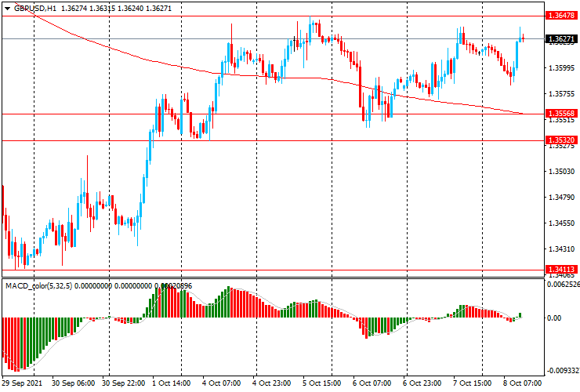580x392 pixels.
Task: Click the 4 Oct 07:00 time label
Action: pos(221,383)
